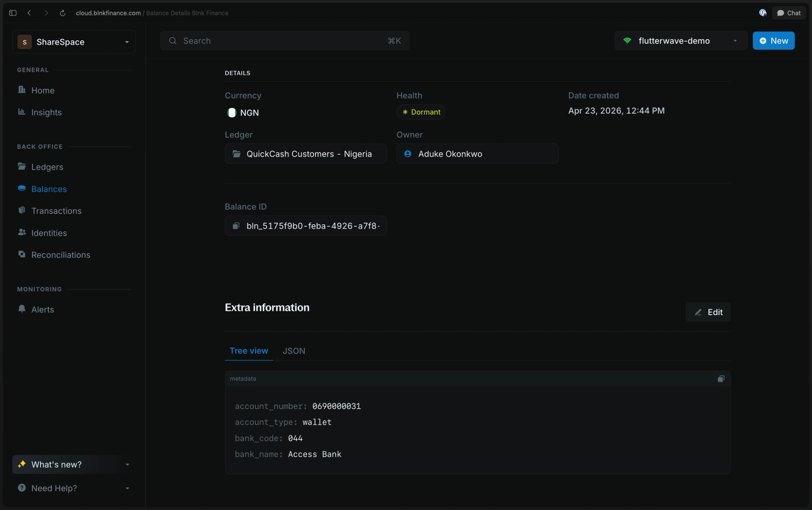This screenshot has width=812, height=510.
Task: Open Home in the sidebar
Action: pyautogui.click(x=43, y=90)
